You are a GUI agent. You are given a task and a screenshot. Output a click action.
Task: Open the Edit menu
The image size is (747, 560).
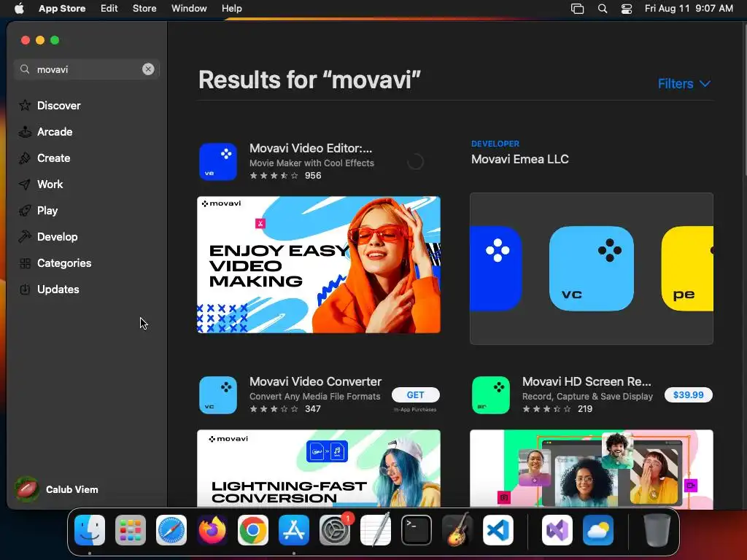(109, 9)
